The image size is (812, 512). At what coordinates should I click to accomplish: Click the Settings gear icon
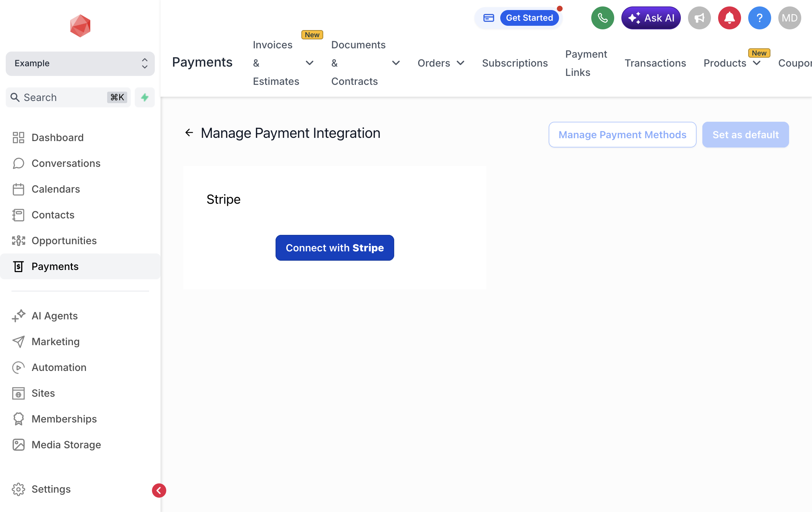[x=18, y=489]
